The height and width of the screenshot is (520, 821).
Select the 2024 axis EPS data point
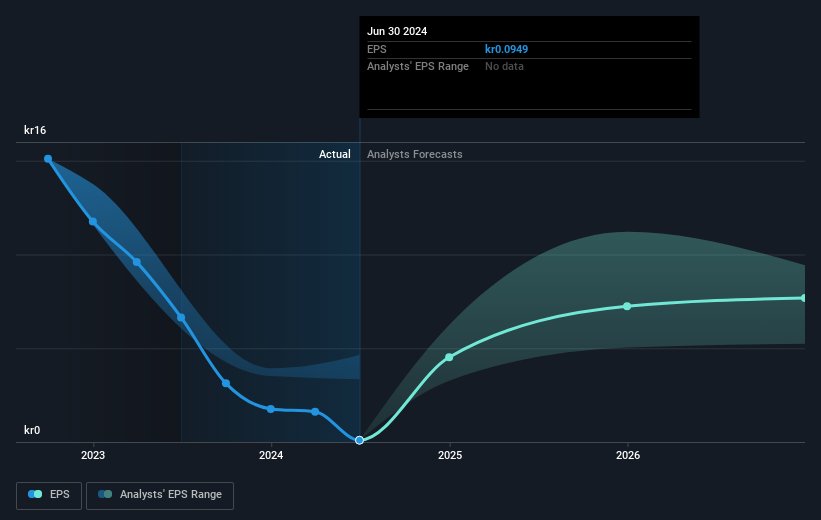[x=271, y=409]
